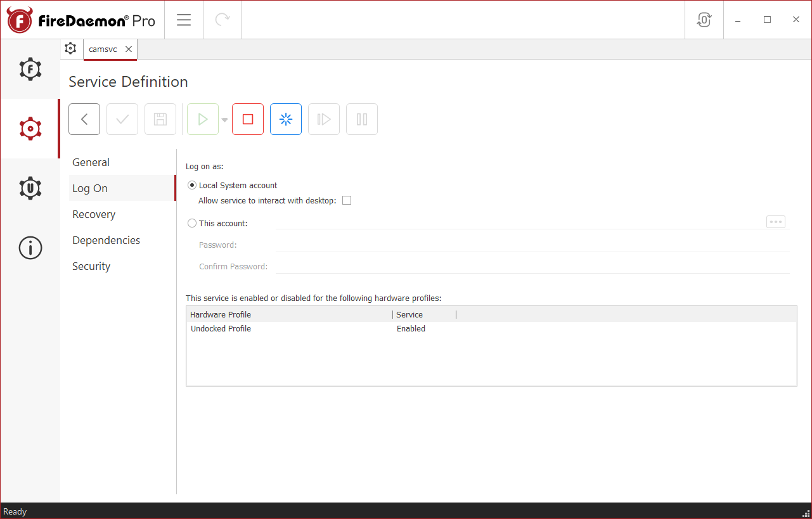
Task: Pause the service with pause button
Action: point(362,119)
